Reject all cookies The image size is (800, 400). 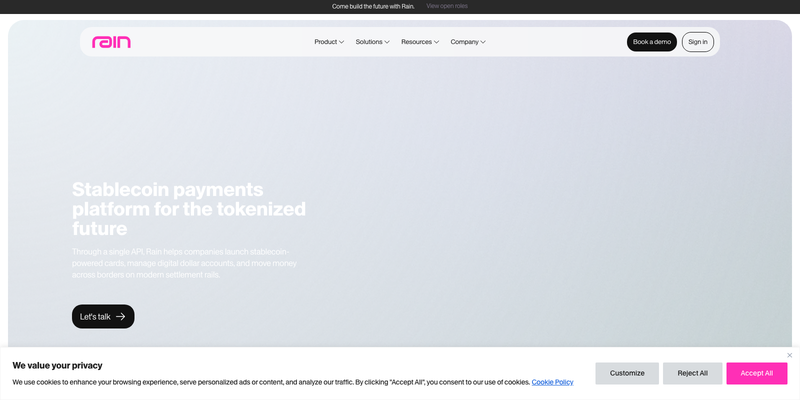pyautogui.click(x=692, y=373)
